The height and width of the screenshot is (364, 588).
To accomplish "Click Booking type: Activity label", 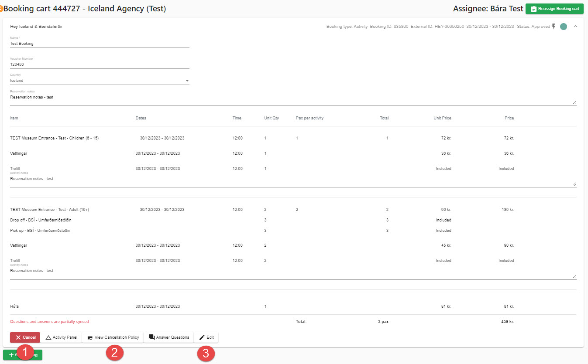I will click(347, 27).
